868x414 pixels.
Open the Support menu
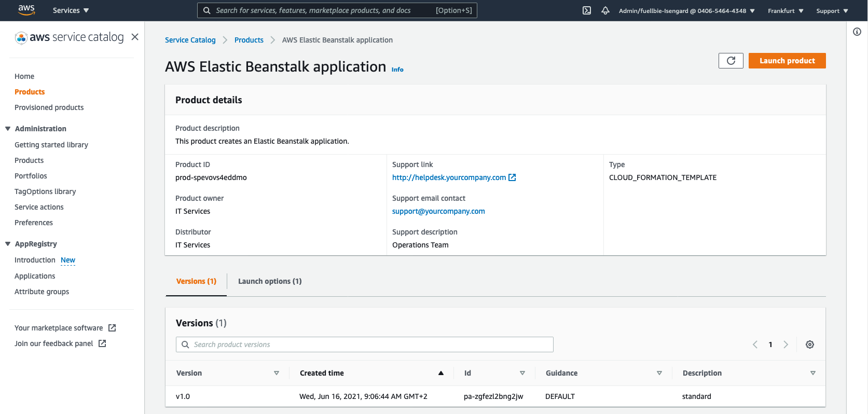832,11
